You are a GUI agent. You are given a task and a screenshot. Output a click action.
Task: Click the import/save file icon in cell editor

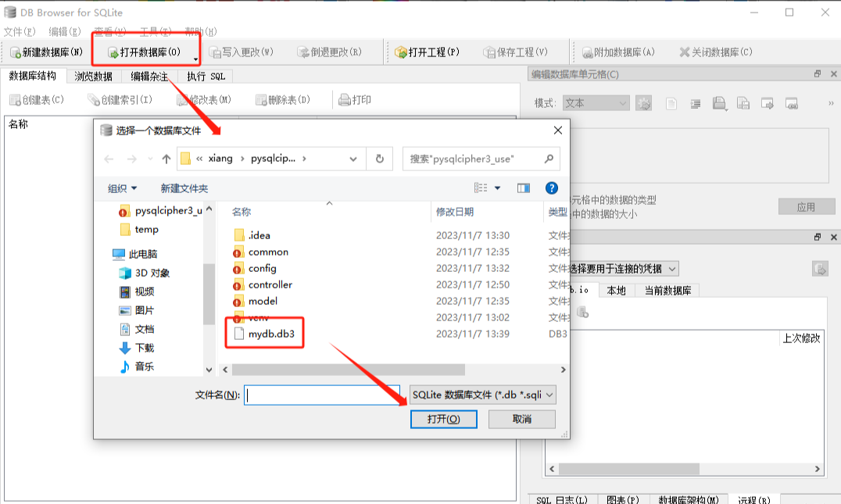[x=743, y=103]
